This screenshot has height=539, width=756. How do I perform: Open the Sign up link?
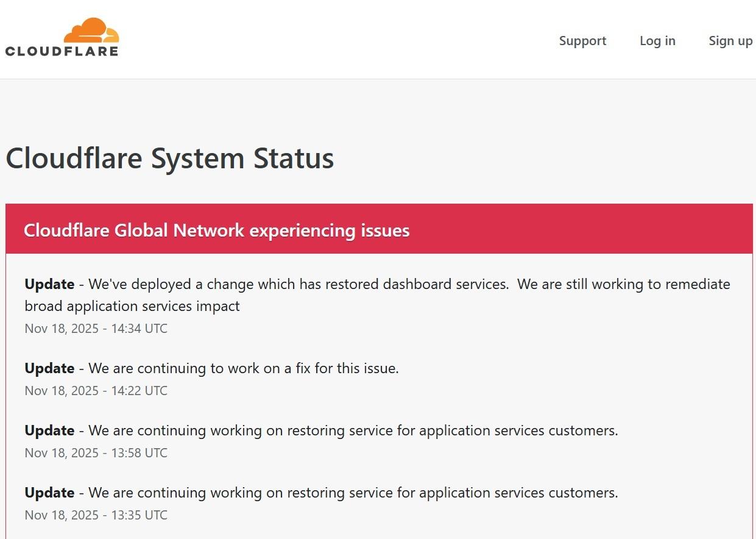click(730, 41)
